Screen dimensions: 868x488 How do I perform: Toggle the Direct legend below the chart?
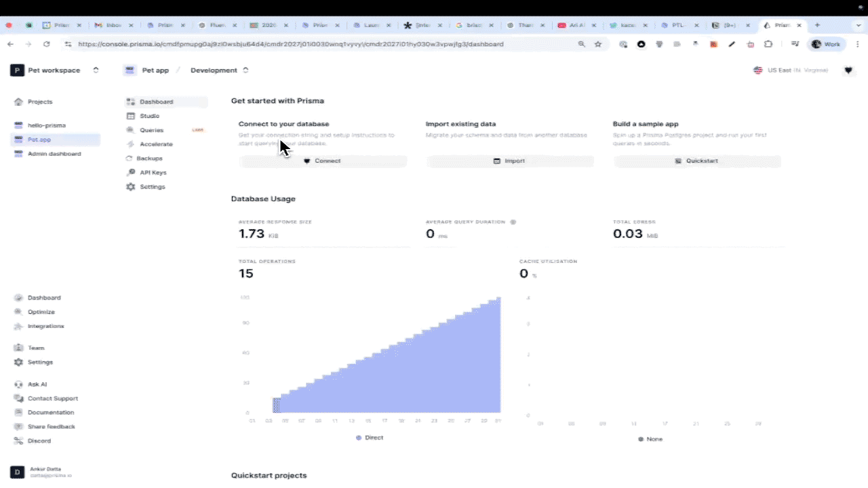370,437
